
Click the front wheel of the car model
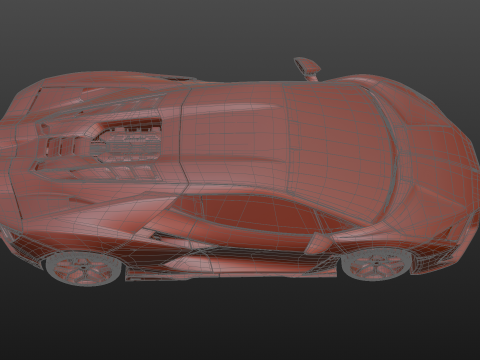pos(377,264)
